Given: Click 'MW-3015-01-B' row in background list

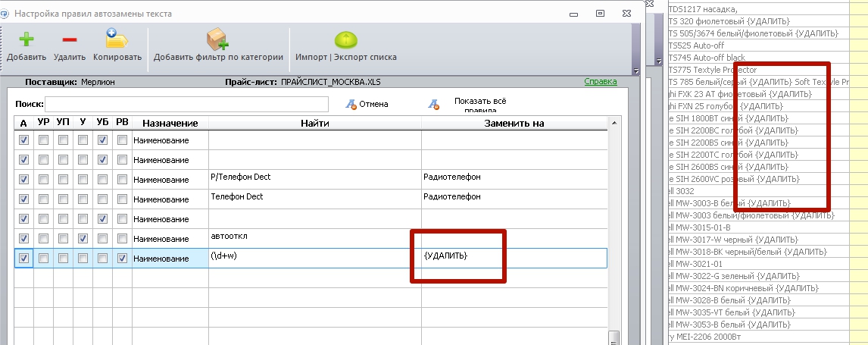Looking at the screenshot, I should (x=700, y=227).
